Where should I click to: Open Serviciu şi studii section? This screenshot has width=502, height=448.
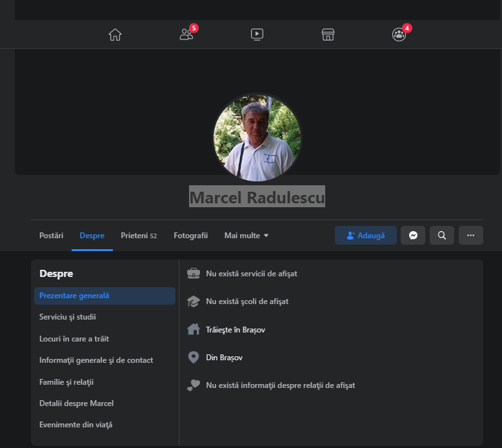point(68,317)
